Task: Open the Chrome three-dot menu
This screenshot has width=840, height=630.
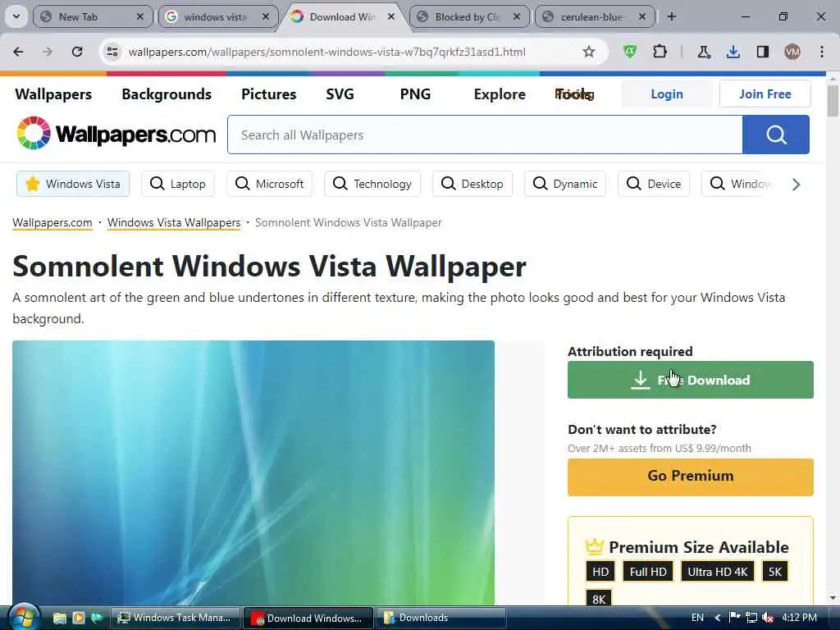Action: (x=822, y=52)
